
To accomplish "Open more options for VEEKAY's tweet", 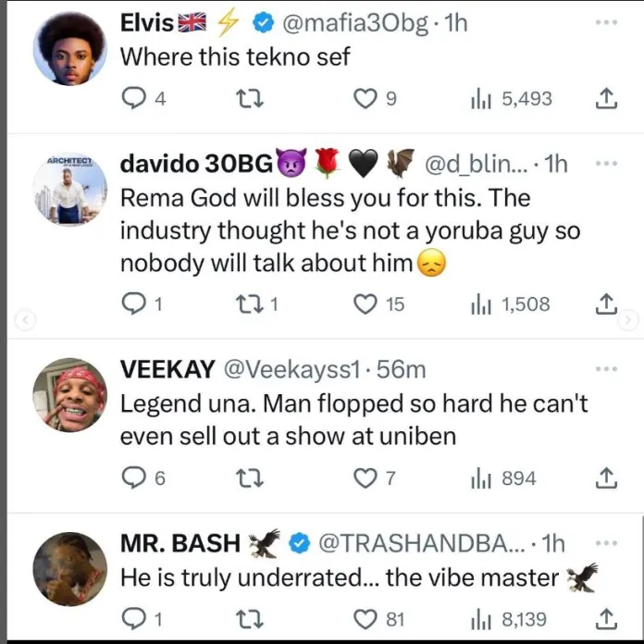I will pyautogui.click(x=606, y=369).
